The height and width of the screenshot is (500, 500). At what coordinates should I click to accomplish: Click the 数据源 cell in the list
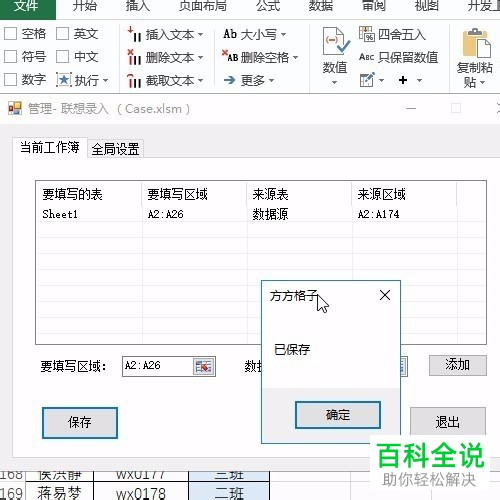click(270, 214)
